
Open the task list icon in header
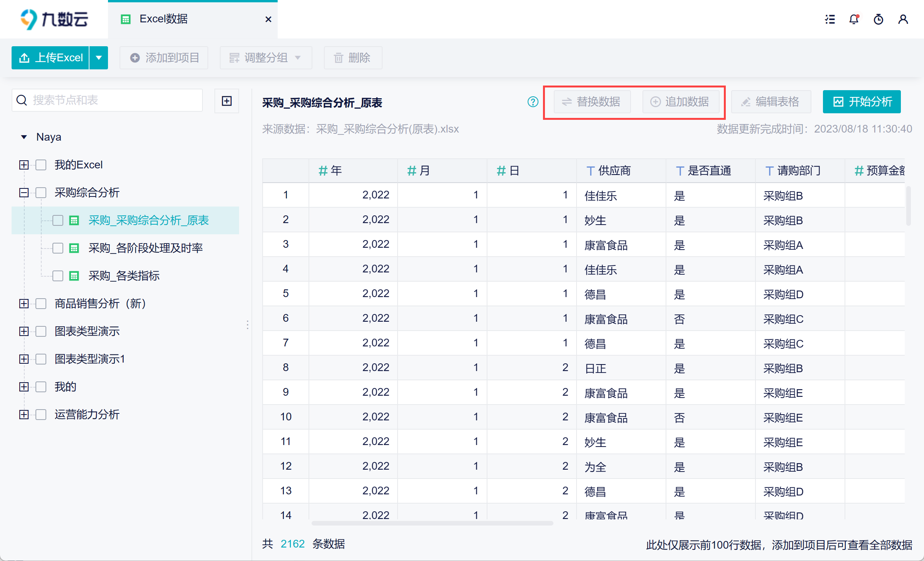(830, 19)
